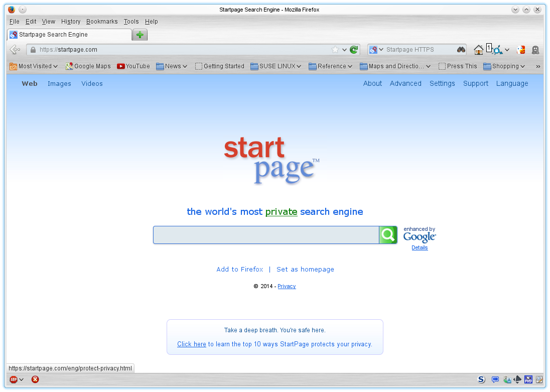Switch to the Images search tab
Viewport: 550px width, 392px height.
pos(59,83)
